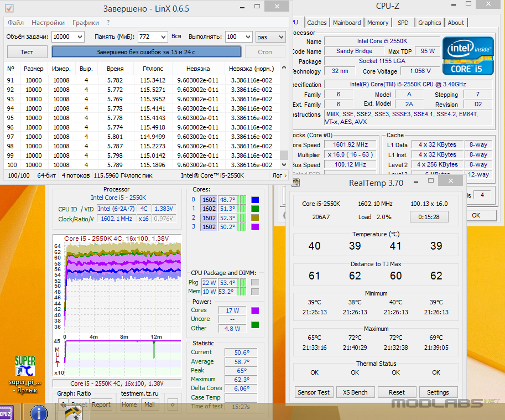Open Settings in RealTemp
505x420 pixels.
point(438,392)
